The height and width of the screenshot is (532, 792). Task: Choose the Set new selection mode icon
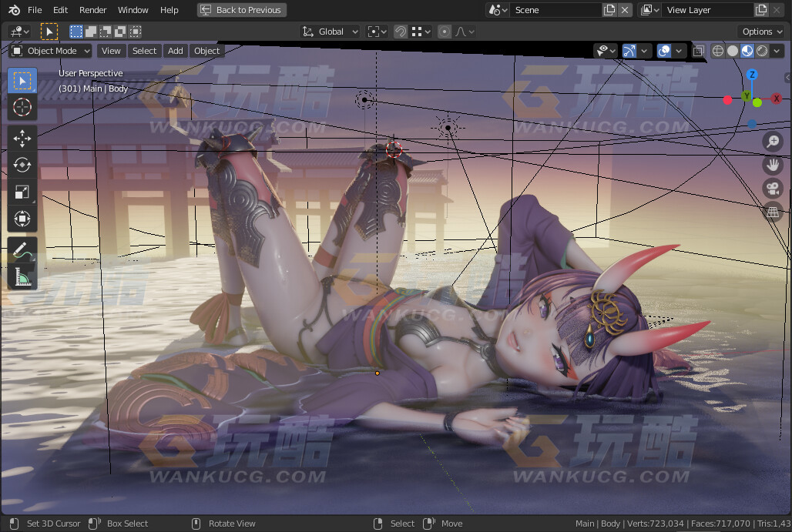[x=76, y=32]
